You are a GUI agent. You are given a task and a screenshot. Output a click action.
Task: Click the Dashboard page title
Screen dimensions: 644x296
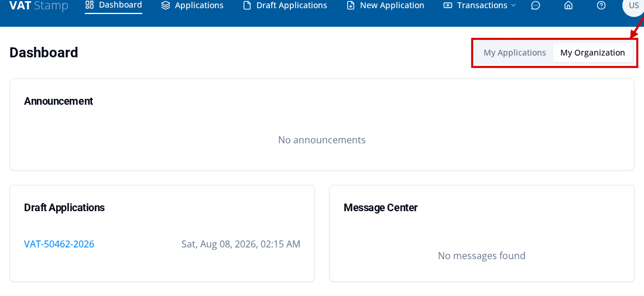tap(43, 53)
